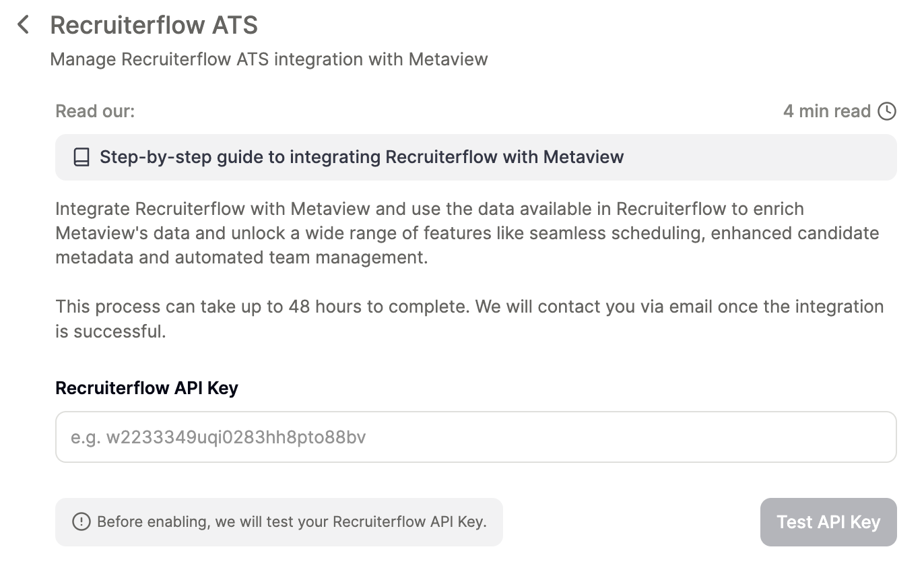
Task: Click the clock icon next to 4 min read
Action: pyautogui.click(x=887, y=111)
